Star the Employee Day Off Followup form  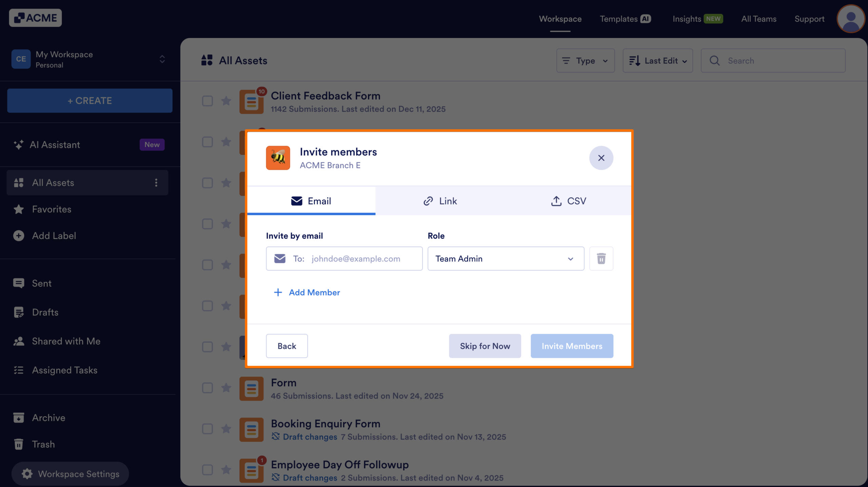(x=226, y=470)
